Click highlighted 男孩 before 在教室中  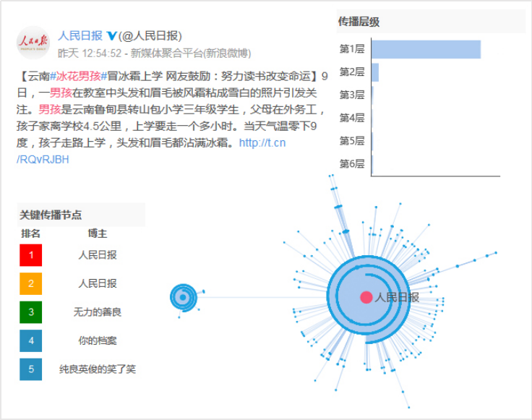61,93
